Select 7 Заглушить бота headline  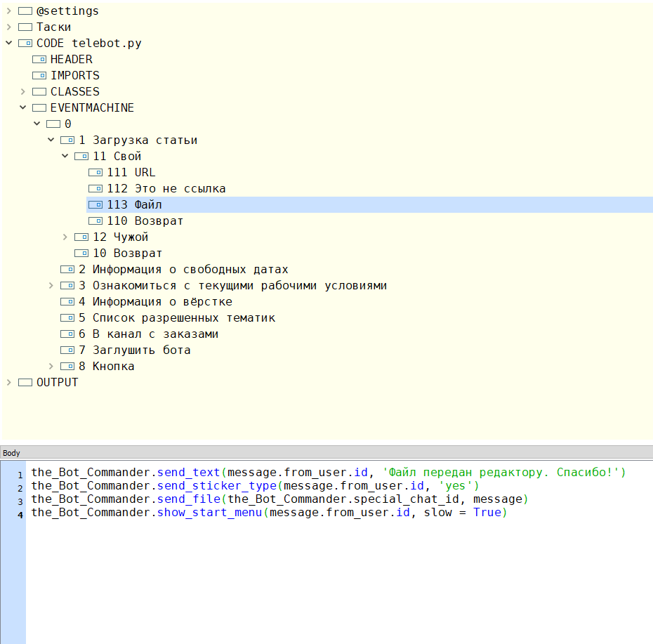135,350
